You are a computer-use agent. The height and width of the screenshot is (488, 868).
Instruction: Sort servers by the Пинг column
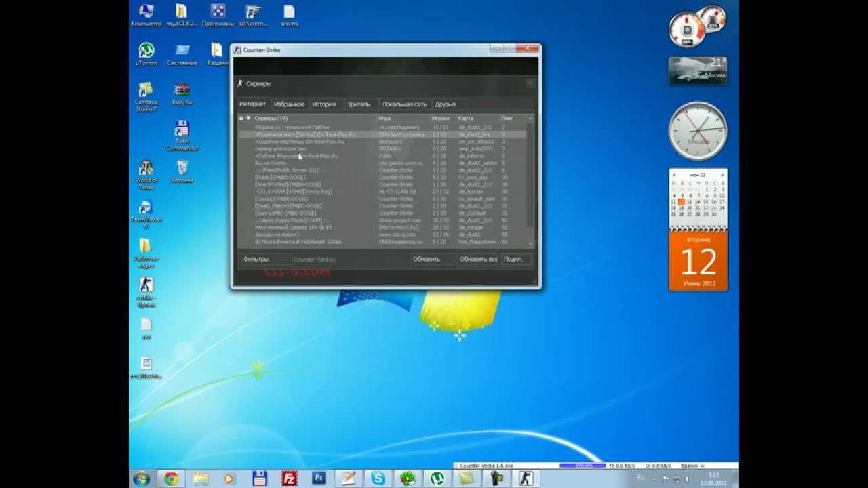point(513,119)
